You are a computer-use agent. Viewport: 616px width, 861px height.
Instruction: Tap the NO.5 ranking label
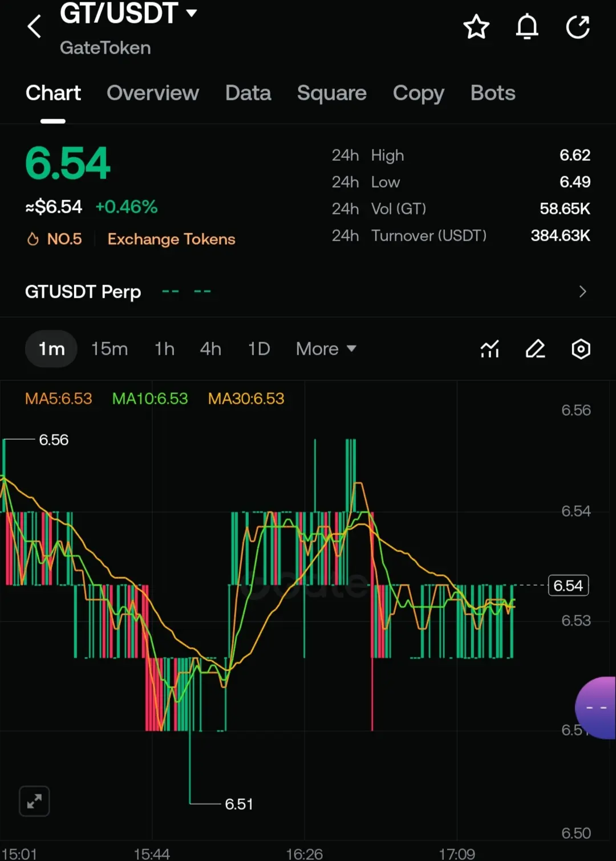point(64,239)
